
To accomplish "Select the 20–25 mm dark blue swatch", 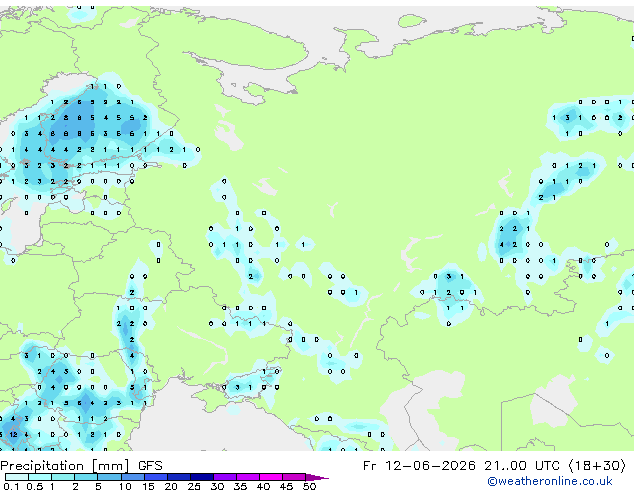I will pyautogui.click(x=179, y=477).
